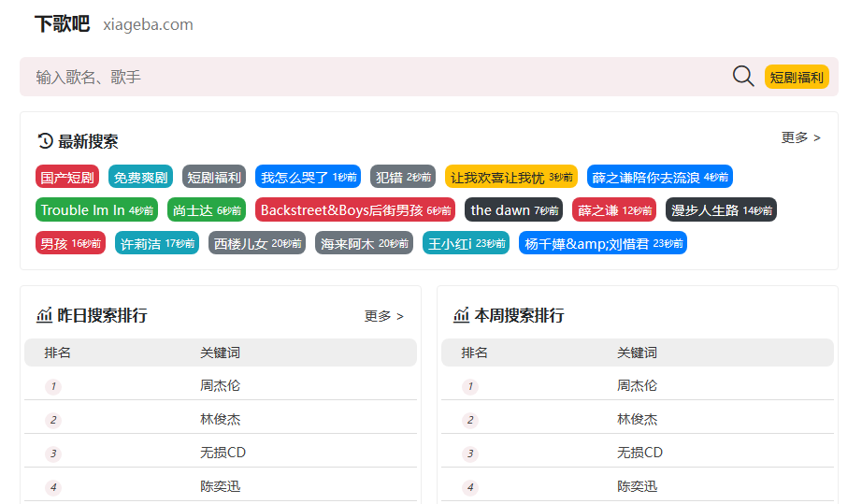Select the red 国产短剧 tag
The height and width of the screenshot is (504, 862).
point(67,177)
